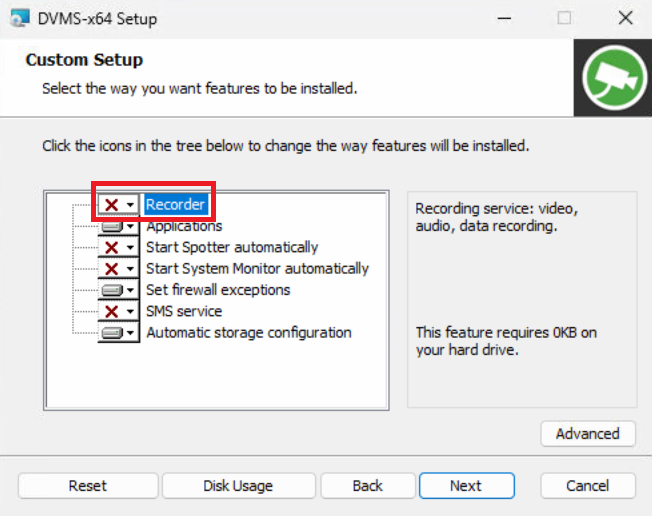Open dropdown arrow for Start Spotter automatically
The image size is (652, 516).
[130, 248]
